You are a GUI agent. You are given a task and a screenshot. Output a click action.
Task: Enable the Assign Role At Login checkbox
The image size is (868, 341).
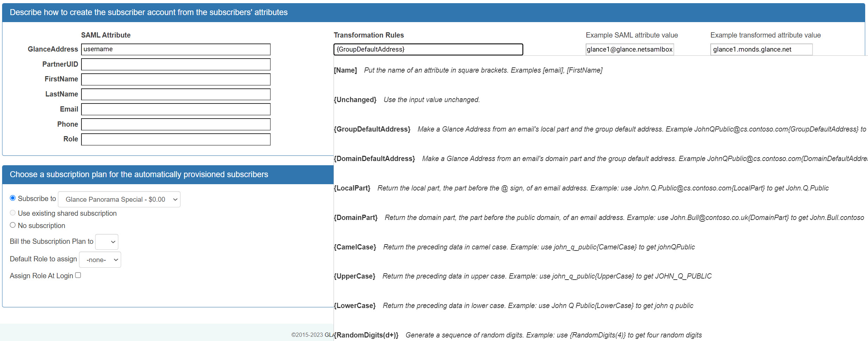click(x=78, y=275)
